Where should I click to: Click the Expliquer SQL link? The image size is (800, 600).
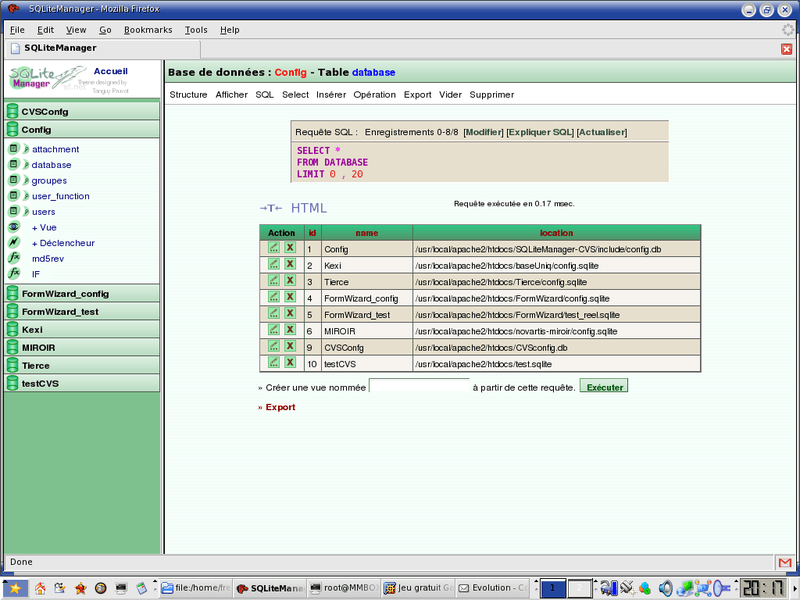tap(540, 132)
